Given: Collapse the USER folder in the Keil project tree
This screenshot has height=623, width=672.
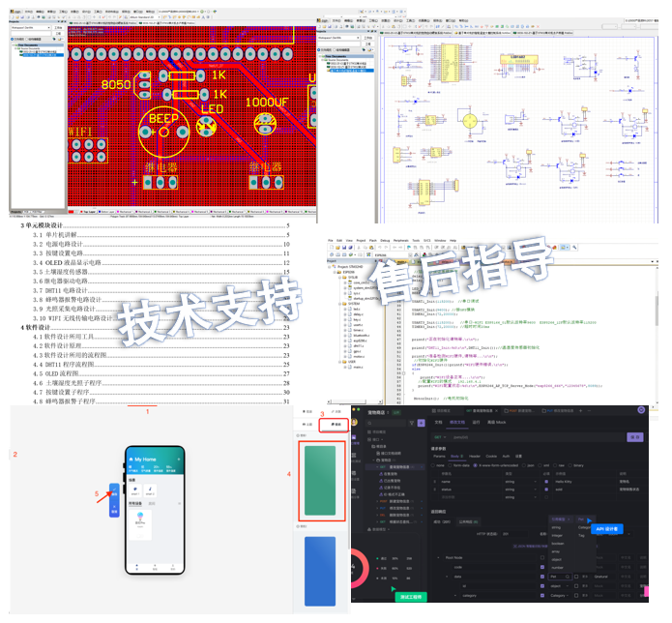Looking at the screenshot, I should (340, 362).
